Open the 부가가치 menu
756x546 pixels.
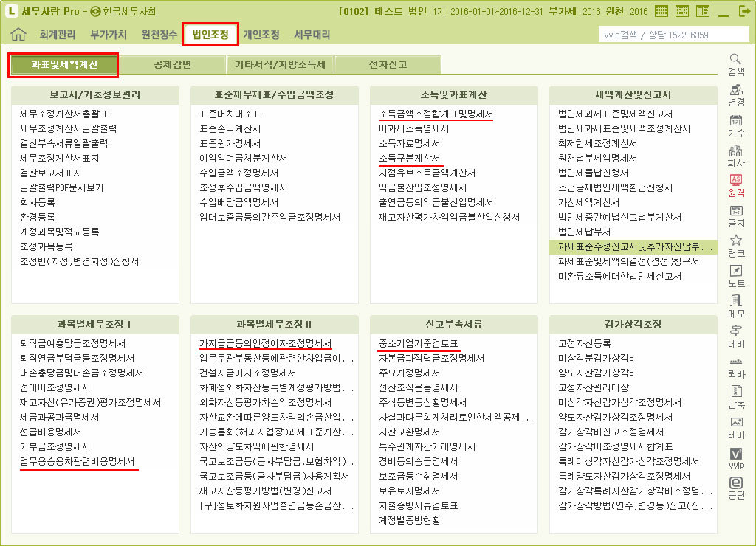point(109,35)
